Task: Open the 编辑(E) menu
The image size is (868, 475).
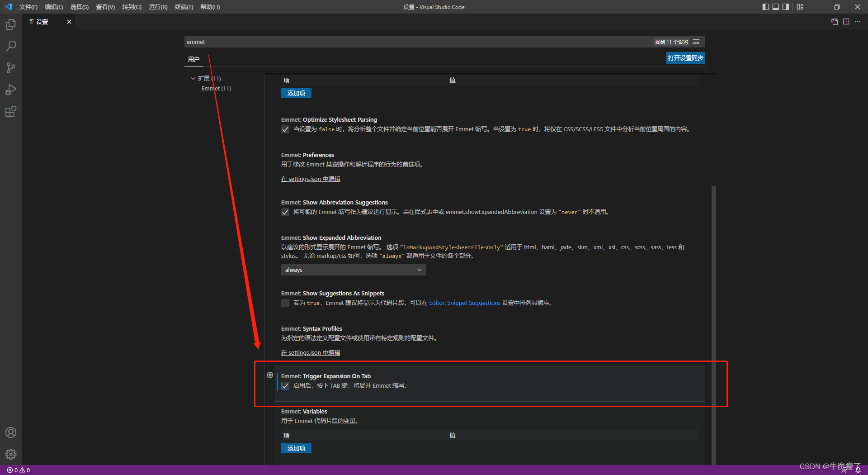Action: 54,7
